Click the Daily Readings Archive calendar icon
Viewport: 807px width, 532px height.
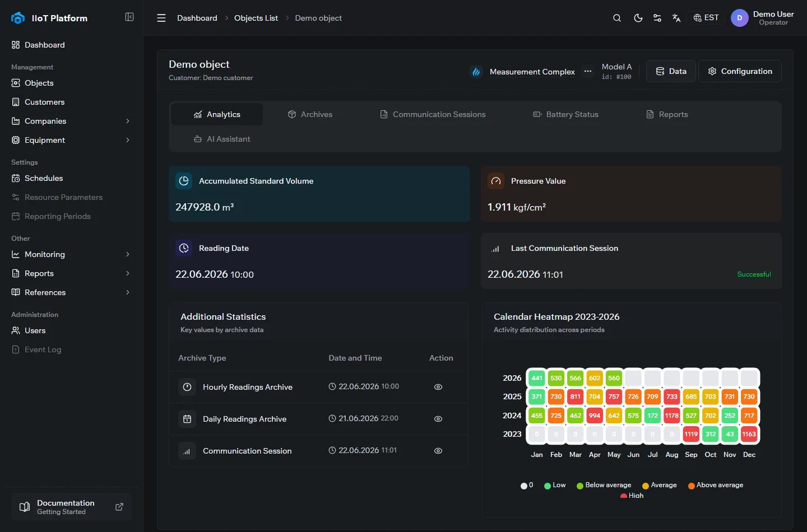187,419
